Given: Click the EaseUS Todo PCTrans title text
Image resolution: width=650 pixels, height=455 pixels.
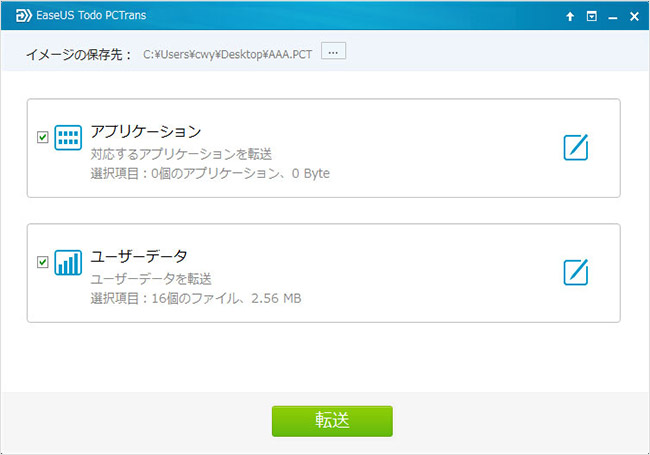Looking at the screenshot, I should pyautogui.click(x=91, y=15).
